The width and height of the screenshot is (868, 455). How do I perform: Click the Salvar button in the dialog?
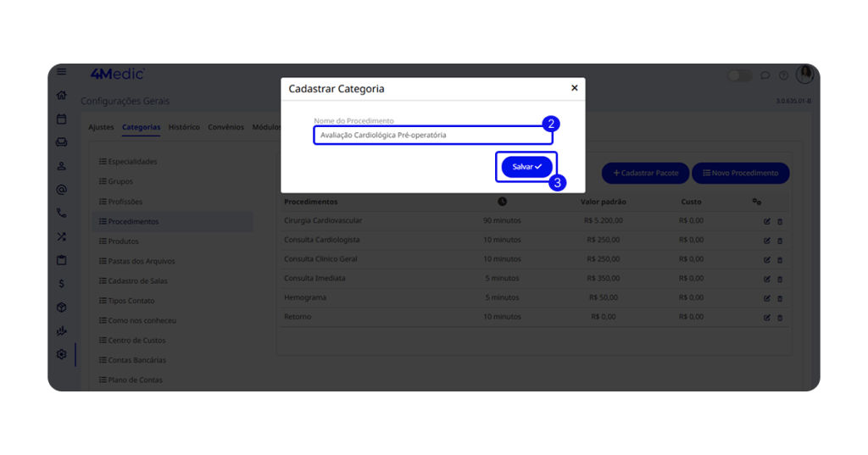coord(526,167)
